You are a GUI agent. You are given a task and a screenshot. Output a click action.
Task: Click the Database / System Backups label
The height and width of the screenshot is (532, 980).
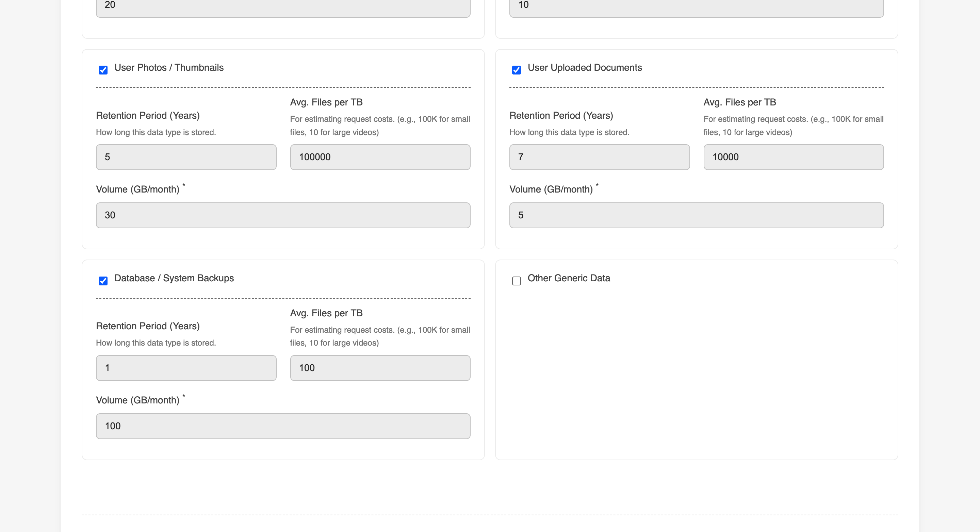click(x=174, y=278)
